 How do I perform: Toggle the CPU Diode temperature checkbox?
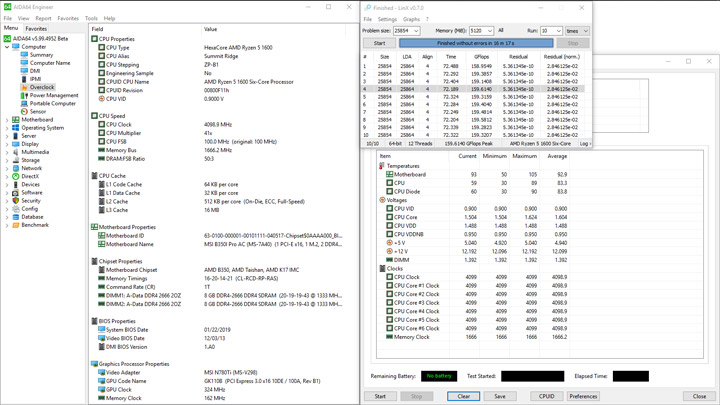tap(389, 191)
